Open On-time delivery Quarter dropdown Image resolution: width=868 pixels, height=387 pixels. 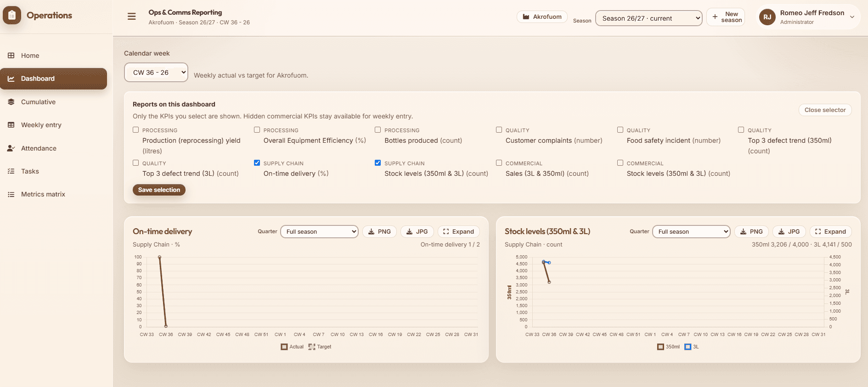319,232
